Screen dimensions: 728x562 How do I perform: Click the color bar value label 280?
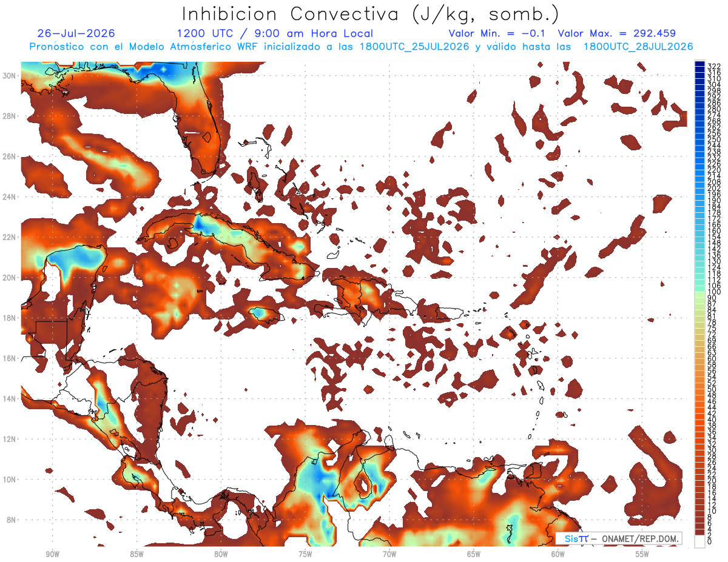click(x=714, y=109)
